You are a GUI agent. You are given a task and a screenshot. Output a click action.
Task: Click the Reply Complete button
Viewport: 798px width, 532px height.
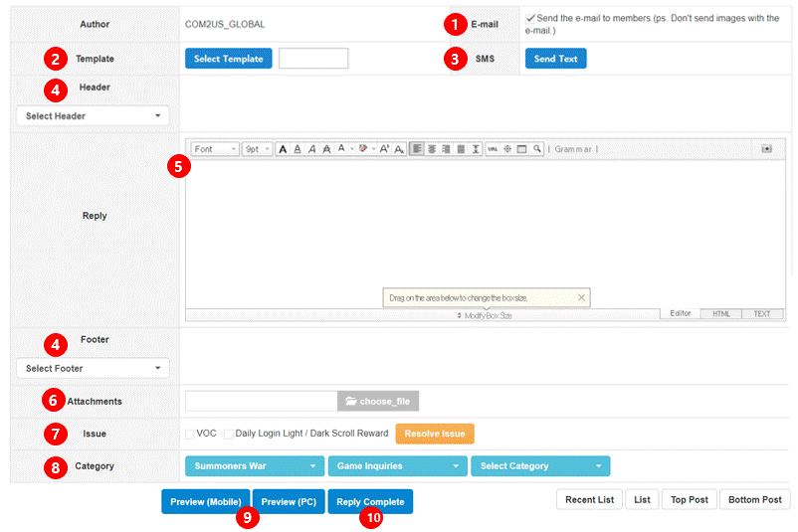(370, 502)
